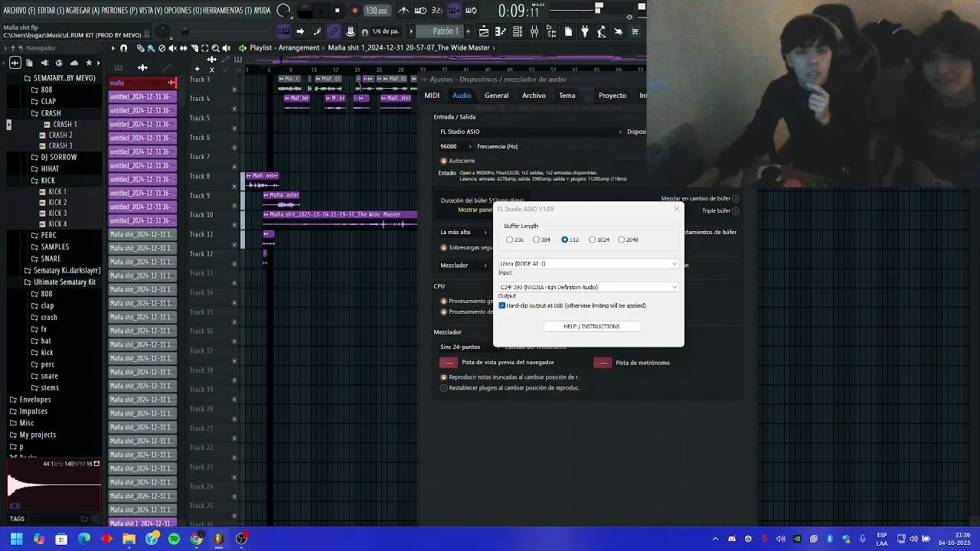Image resolution: width=980 pixels, height=551 pixels.
Task: Click the stamp tool icon in the toolbar
Action: tap(351, 31)
